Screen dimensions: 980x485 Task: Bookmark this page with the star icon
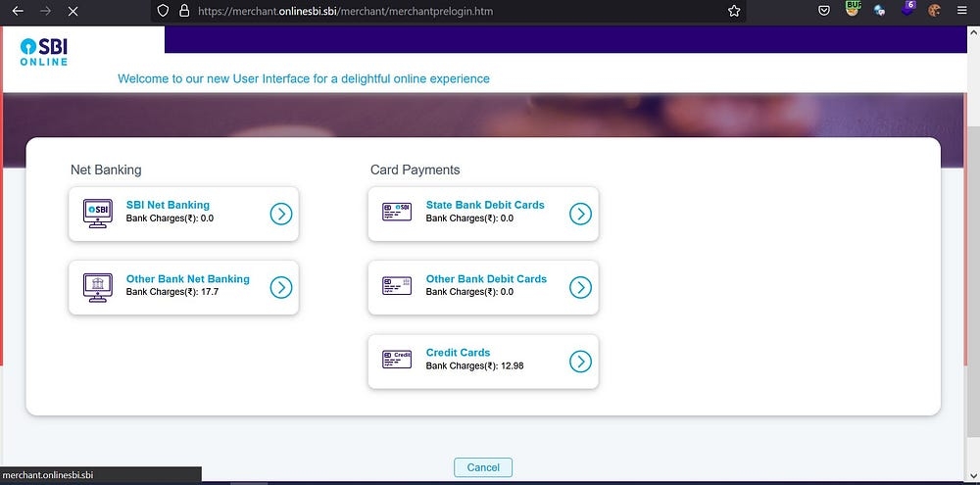pos(734,11)
